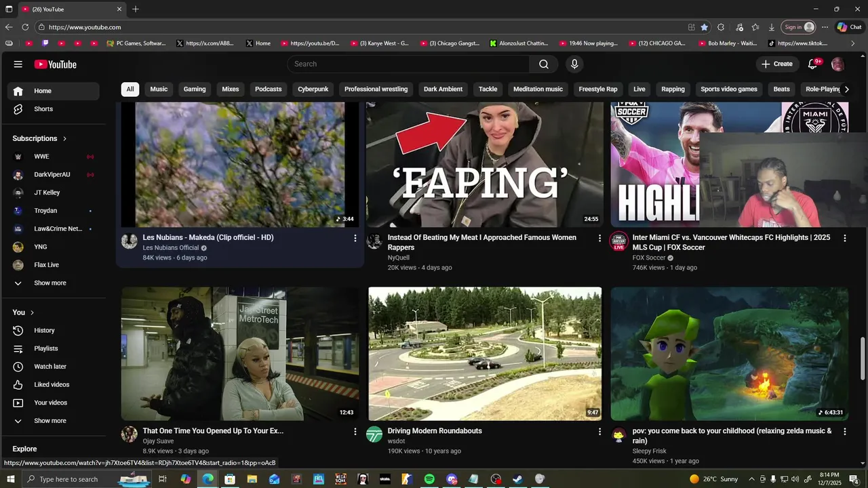This screenshot has width=868, height=488.
Task: Open Your videos in the sidebar
Action: click(x=51, y=403)
